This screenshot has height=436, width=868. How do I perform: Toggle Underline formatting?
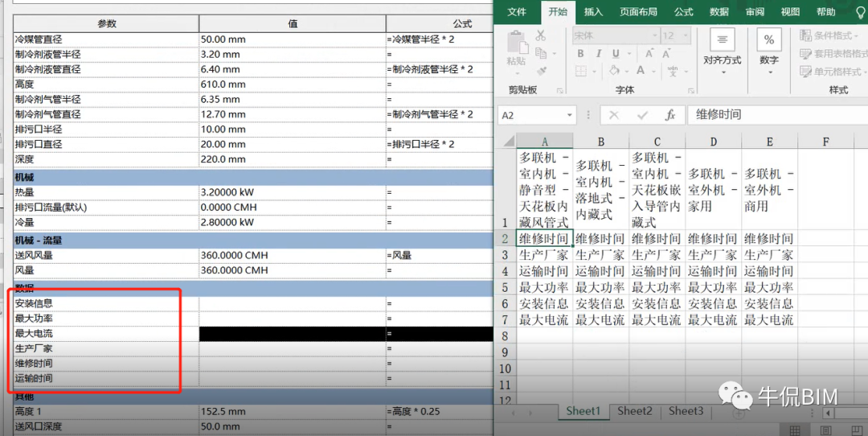click(x=616, y=54)
